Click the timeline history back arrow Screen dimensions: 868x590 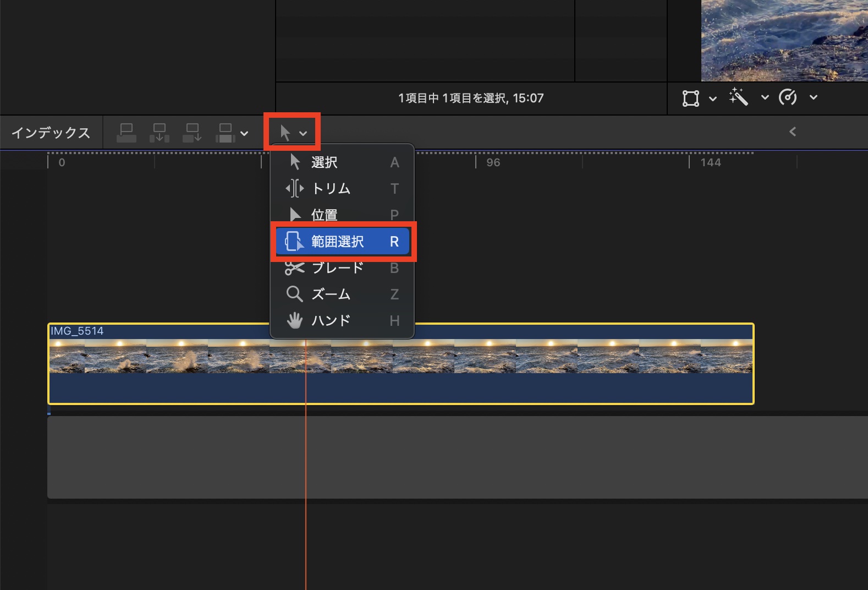pos(793,132)
